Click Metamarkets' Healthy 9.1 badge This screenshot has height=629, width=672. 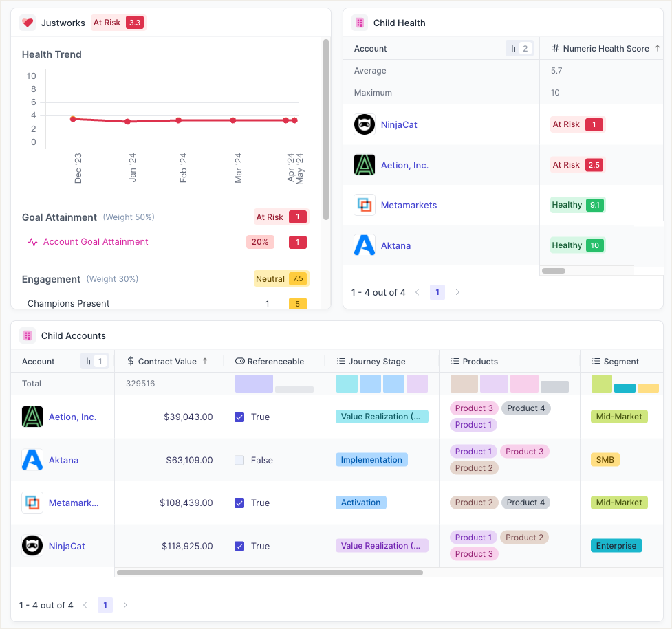[x=578, y=206]
